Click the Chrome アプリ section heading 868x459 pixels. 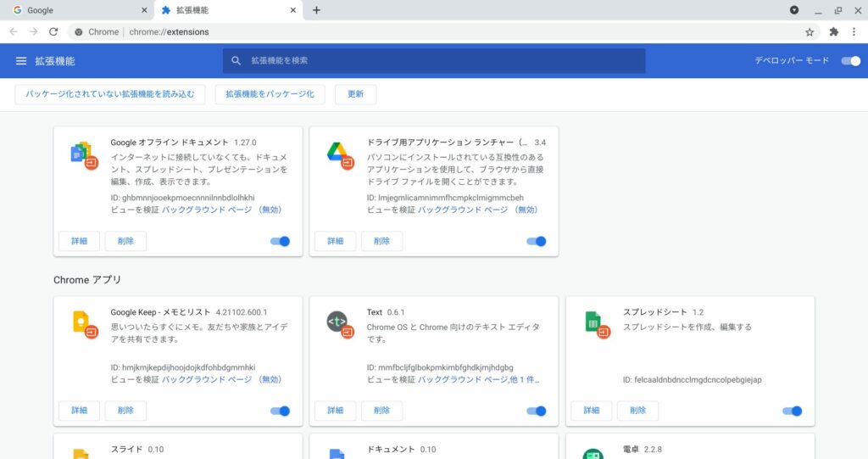[87, 280]
